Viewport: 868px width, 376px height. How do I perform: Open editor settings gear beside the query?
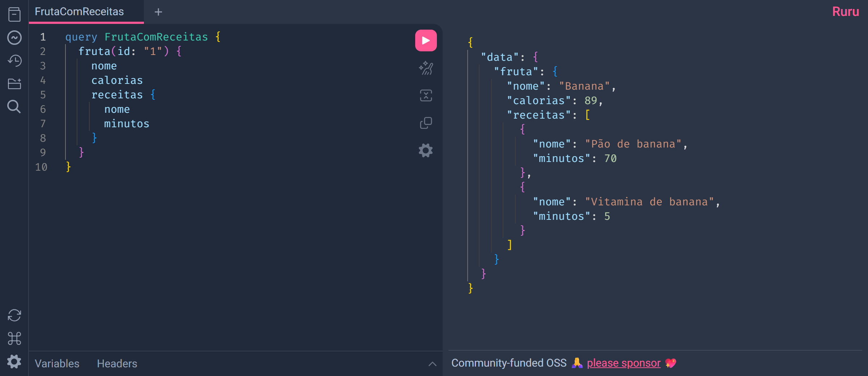click(x=426, y=150)
